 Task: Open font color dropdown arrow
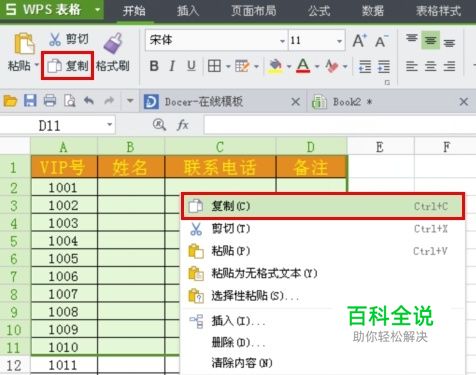coord(317,66)
